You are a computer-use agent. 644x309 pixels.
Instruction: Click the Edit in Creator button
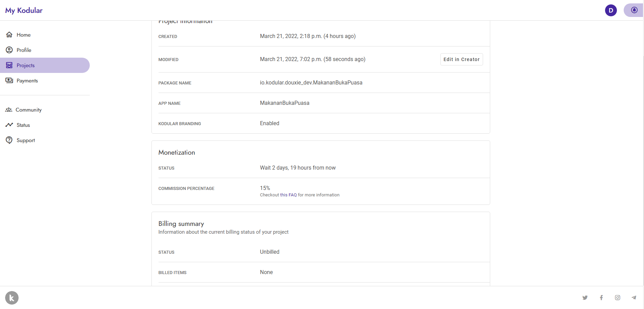[461, 59]
